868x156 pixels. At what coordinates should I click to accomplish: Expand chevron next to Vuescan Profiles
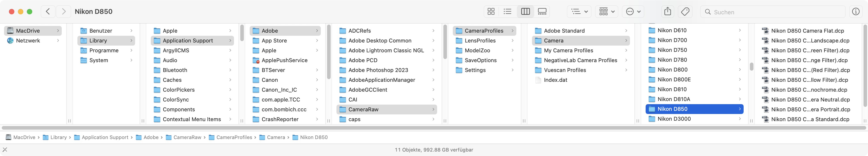626,70
